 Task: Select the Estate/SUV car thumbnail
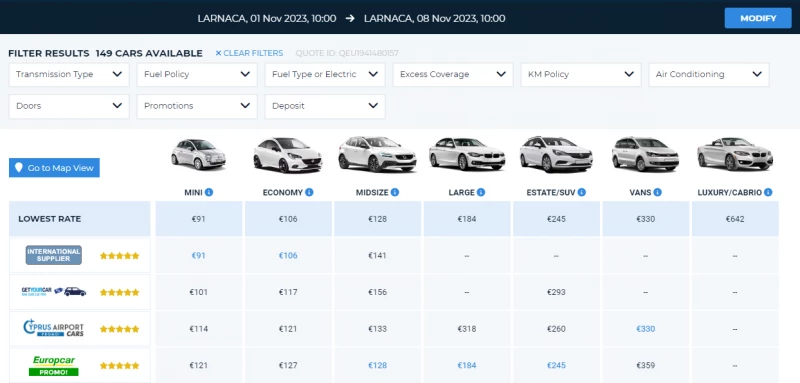click(x=556, y=154)
